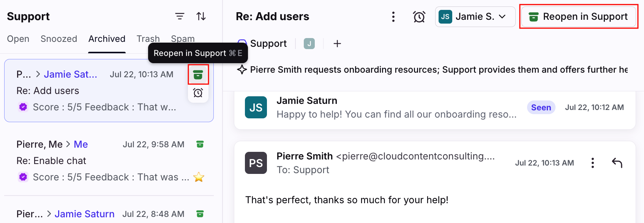This screenshot has height=223, width=644.
Task: Open more options on Pierre Smith's message
Action: click(592, 163)
